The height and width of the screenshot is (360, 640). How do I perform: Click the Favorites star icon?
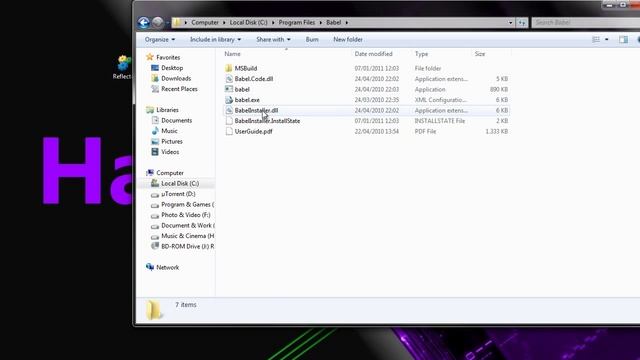(150, 57)
